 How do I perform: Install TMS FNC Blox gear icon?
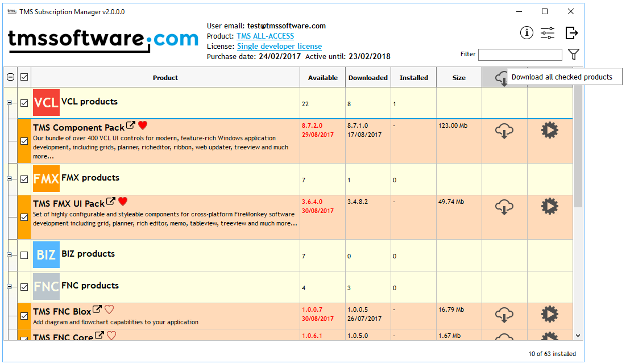click(549, 314)
